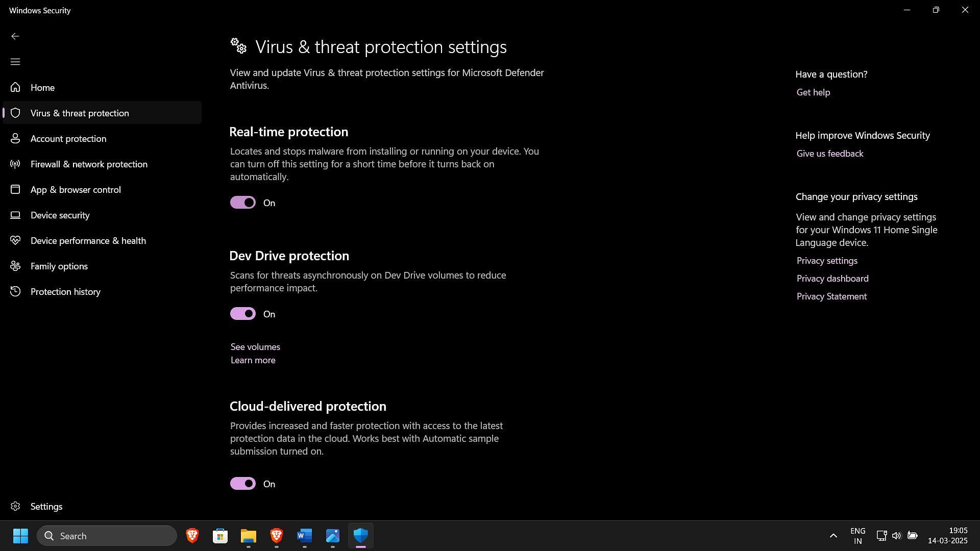
Task: Open the Photos app in taskbar
Action: tap(333, 536)
